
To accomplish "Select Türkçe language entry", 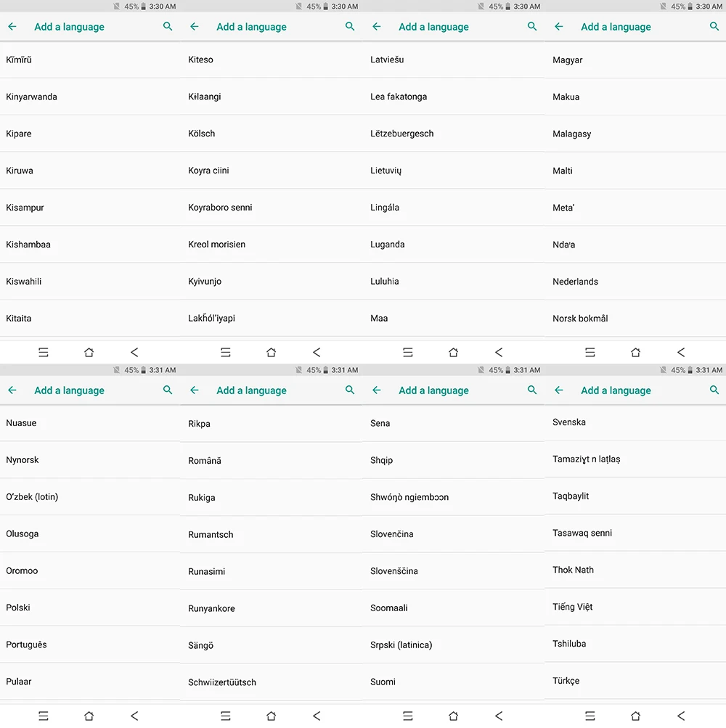I will pos(635,681).
